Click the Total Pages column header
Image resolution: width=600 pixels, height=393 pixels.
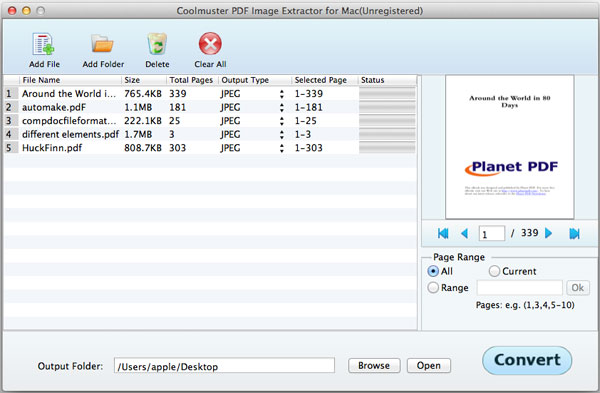click(192, 80)
